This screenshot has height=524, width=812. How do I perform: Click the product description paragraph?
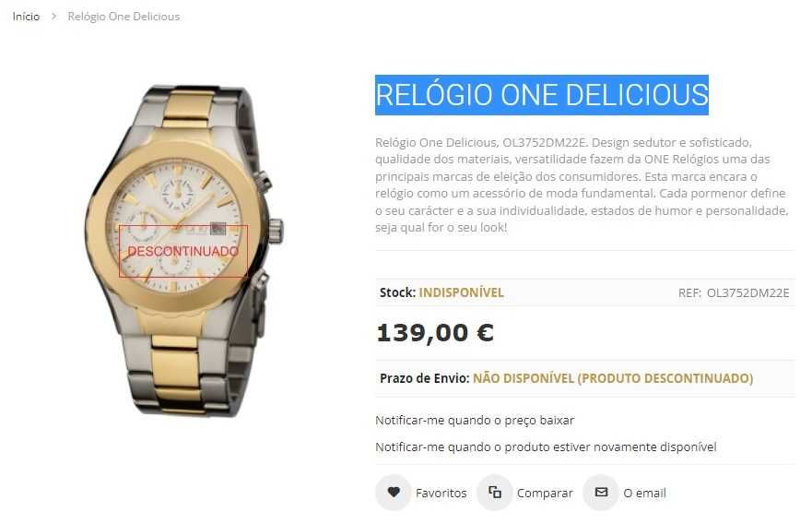pyautogui.click(x=583, y=185)
